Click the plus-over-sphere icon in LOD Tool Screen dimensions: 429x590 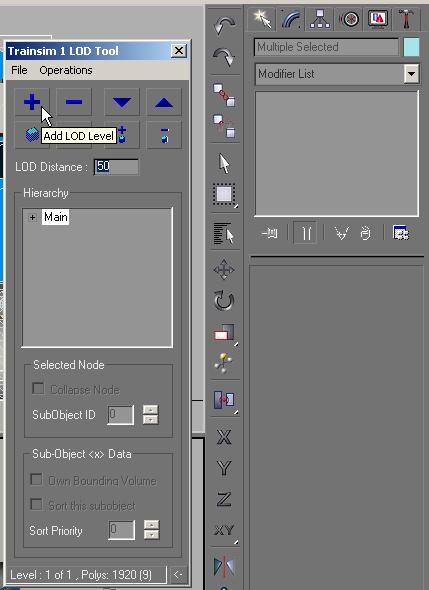pyautogui.click(x=122, y=134)
